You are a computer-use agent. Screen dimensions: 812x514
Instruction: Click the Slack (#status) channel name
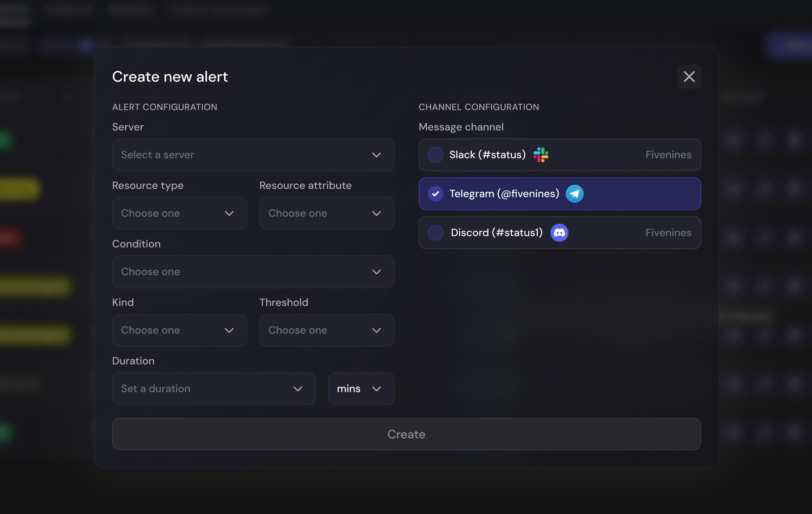488,155
